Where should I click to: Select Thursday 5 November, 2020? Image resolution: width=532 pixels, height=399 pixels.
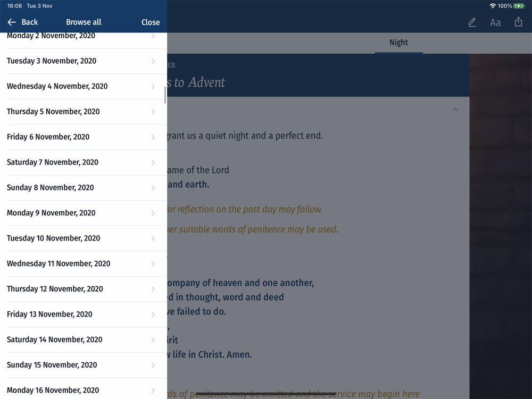click(84, 112)
